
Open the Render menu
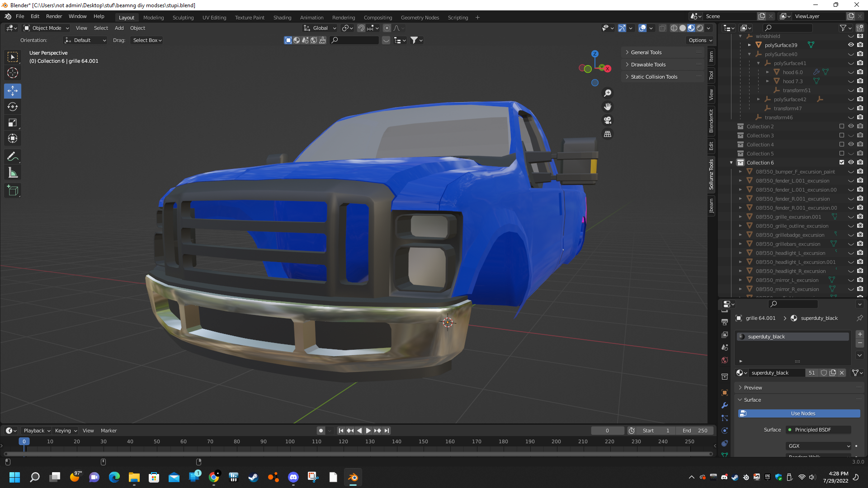(54, 16)
